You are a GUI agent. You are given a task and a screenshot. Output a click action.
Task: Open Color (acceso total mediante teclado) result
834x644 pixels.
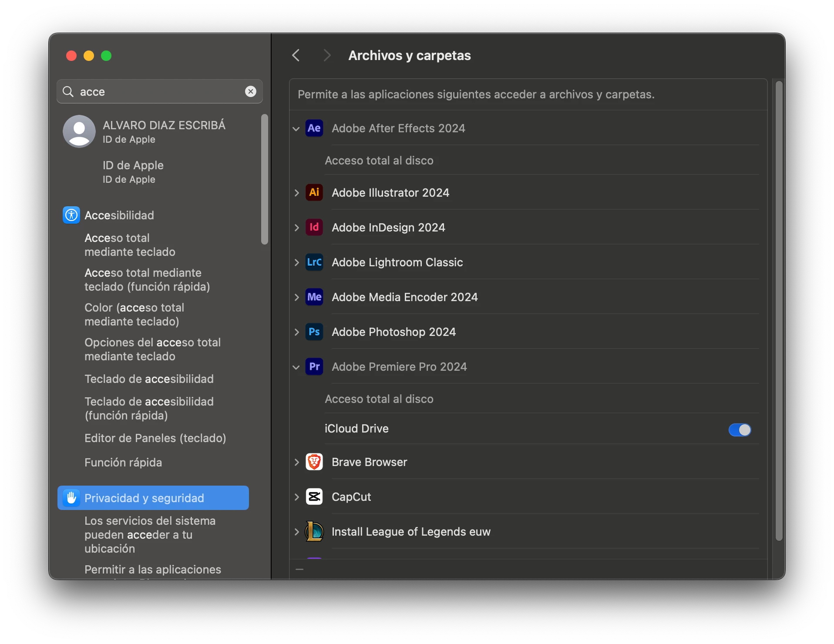[x=134, y=315]
